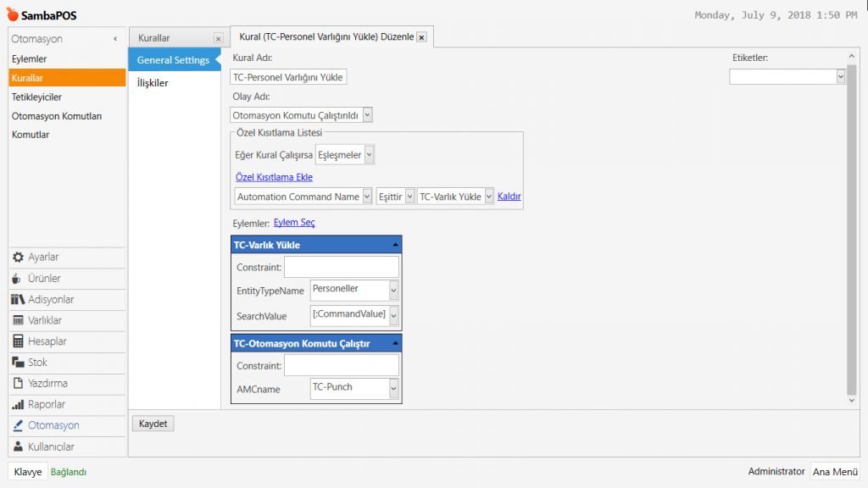Click the Kural Adı text field

pos(288,77)
